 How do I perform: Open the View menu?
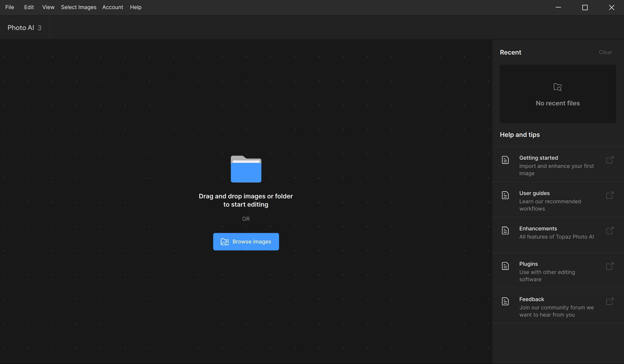coord(48,7)
